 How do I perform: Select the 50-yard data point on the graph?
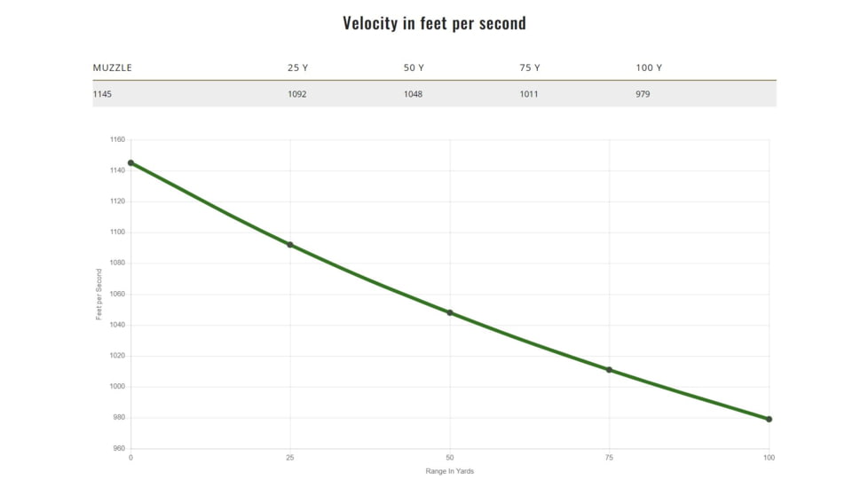[x=450, y=312]
